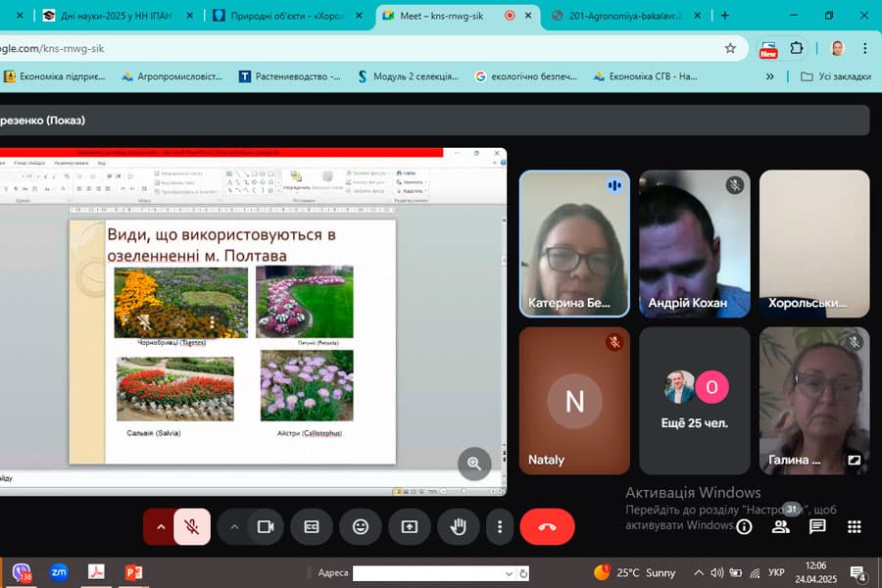The height and width of the screenshot is (588, 882).
Task: Turn on closed captions
Action: pos(312,526)
